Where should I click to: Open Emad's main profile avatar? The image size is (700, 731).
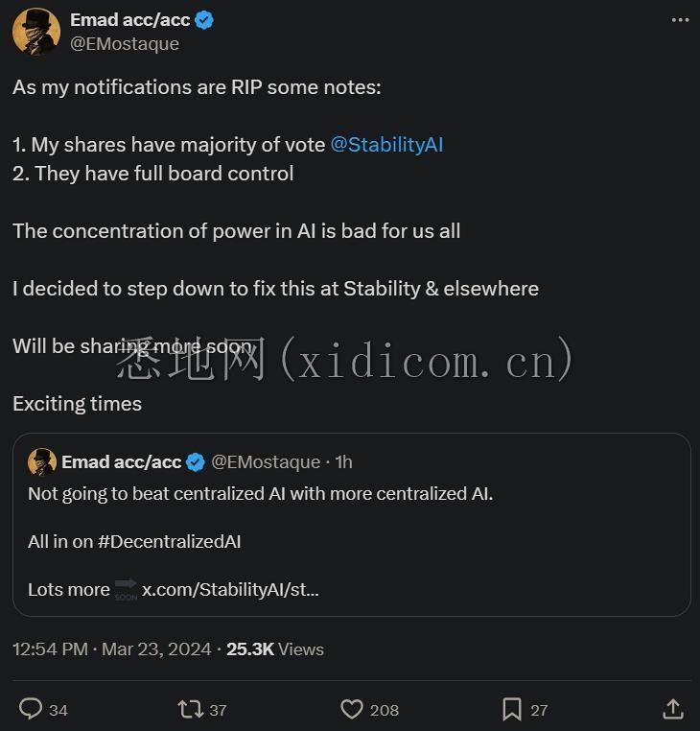[x=36, y=32]
